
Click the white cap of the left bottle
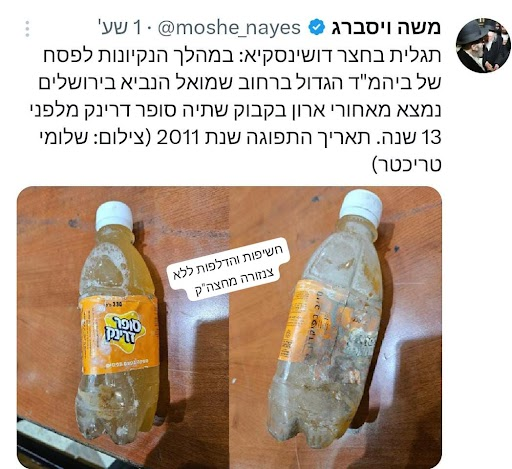[114, 215]
